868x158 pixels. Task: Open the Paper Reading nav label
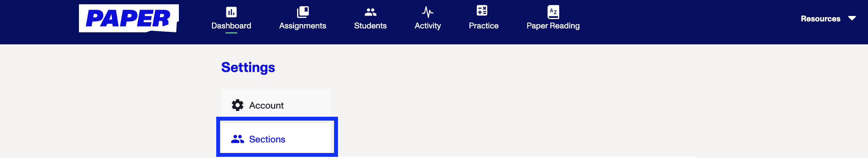pos(553,26)
